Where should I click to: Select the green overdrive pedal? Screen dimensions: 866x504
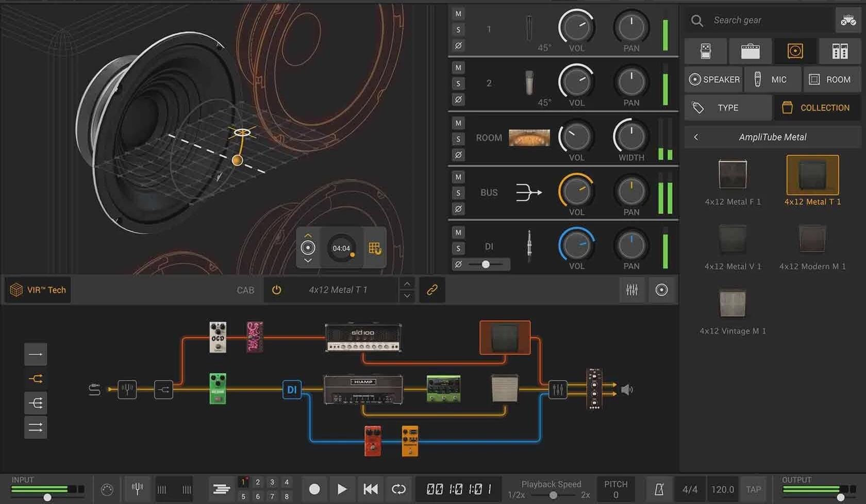218,389
